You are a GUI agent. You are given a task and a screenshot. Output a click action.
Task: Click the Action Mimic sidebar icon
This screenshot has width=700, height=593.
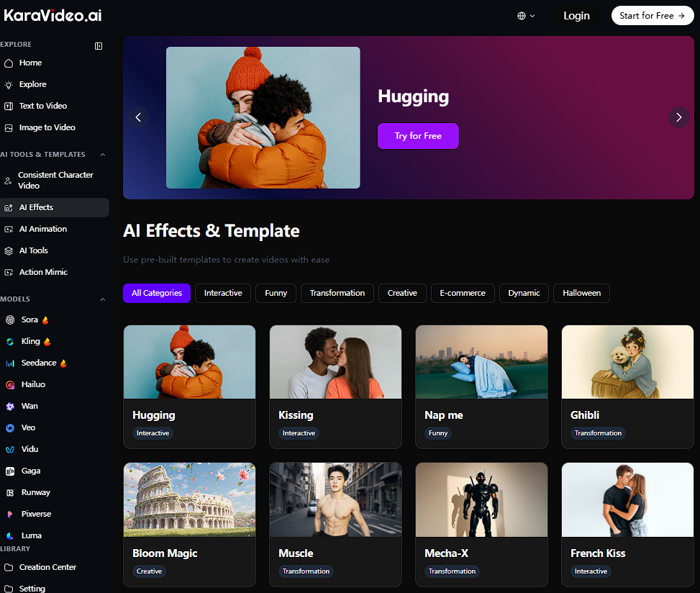(x=9, y=272)
